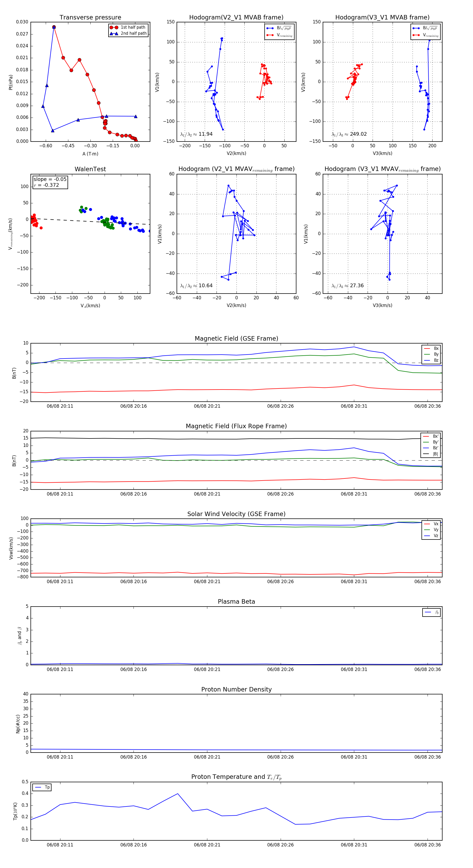Click the 'Pt(nPa)' y-axis label
The height and width of the screenshot is (868, 473).
(11, 82)
